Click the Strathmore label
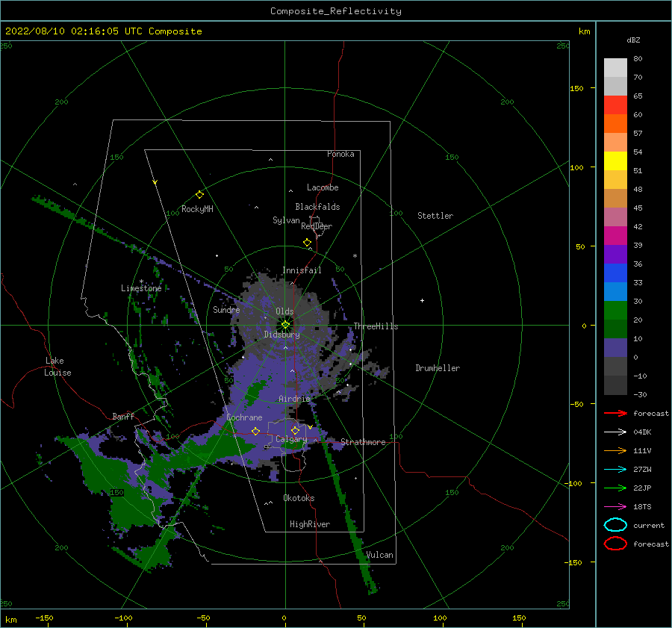This screenshot has height=628, width=672. click(x=363, y=442)
